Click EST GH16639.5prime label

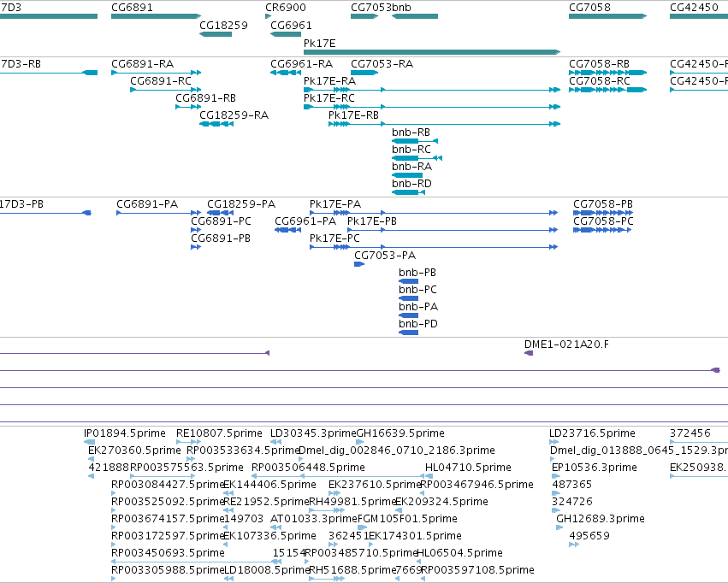[400, 433]
